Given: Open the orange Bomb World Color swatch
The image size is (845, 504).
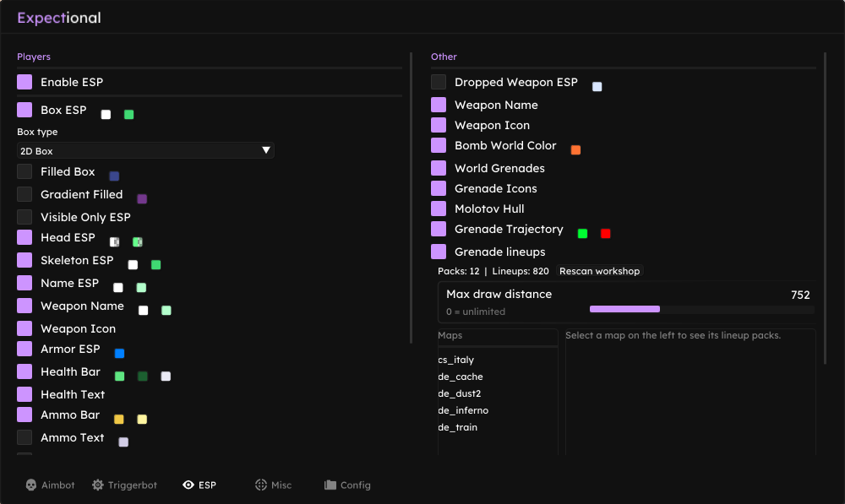Looking at the screenshot, I should click(575, 149).
